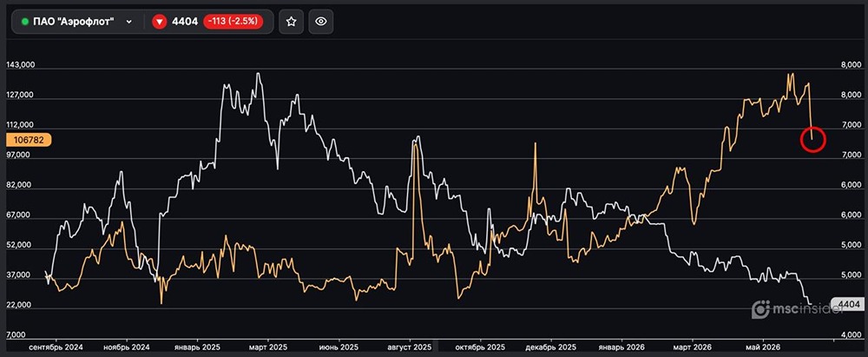Click the ноябрь 2024 date label
868x357 pixels.
click(x=128, y=347)
